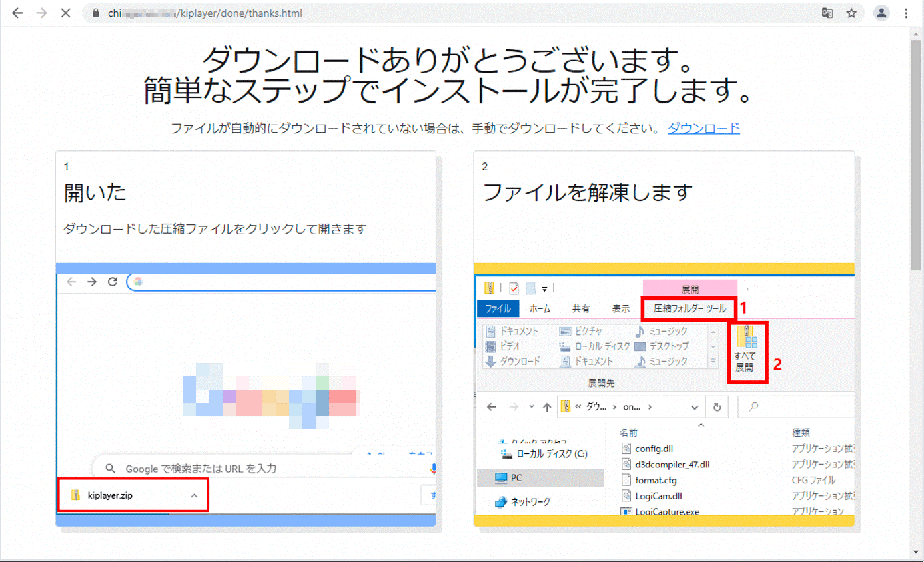Screen dimensions: 924x562
Task: Stop page loading with X button
Action: (65, 13)
